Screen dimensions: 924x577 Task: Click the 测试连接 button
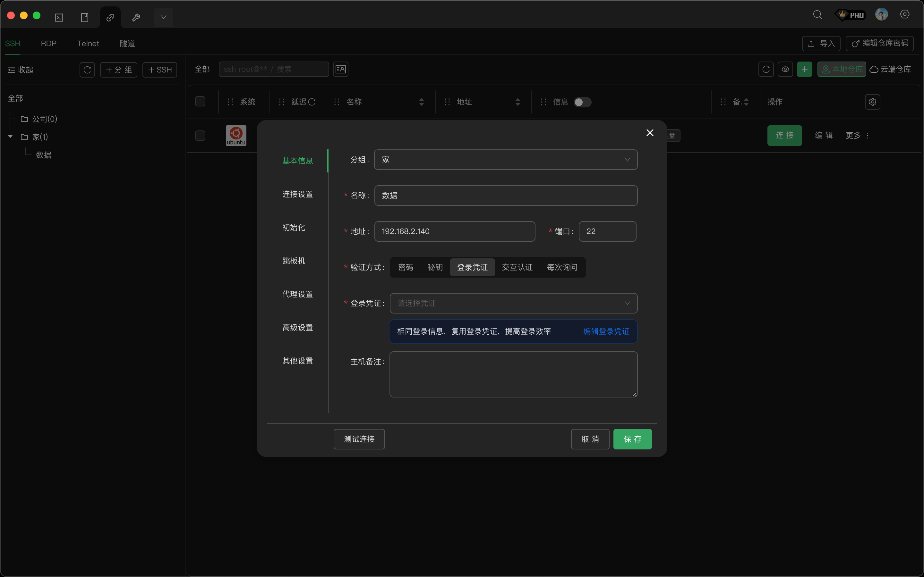pyautogui.click(x=359, y=439)
